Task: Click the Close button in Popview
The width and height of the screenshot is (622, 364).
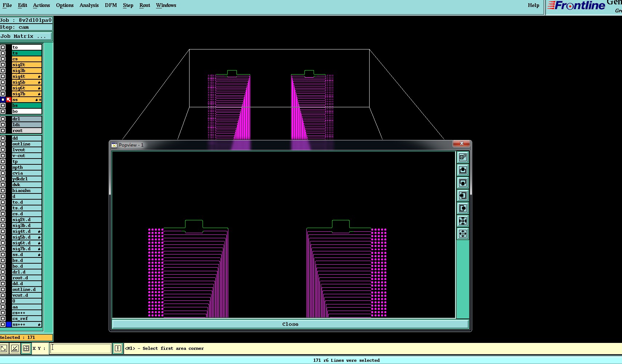Action: click(x=290, y=324)
